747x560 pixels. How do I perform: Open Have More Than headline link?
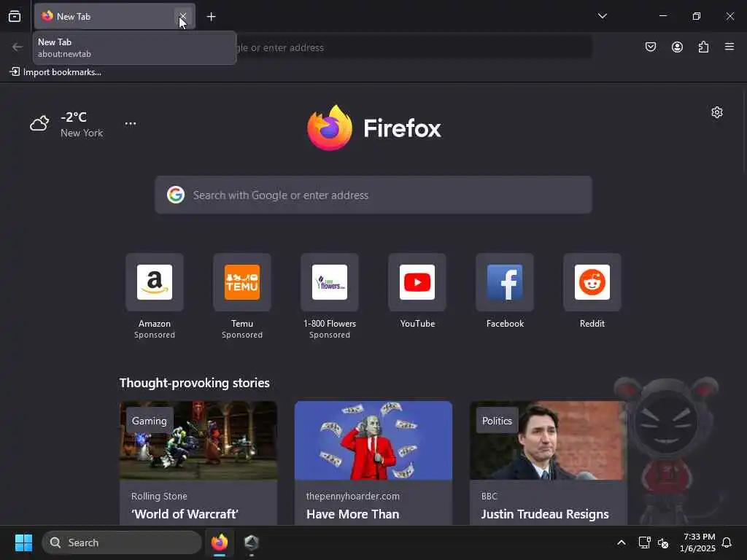[x=352, y=514]
